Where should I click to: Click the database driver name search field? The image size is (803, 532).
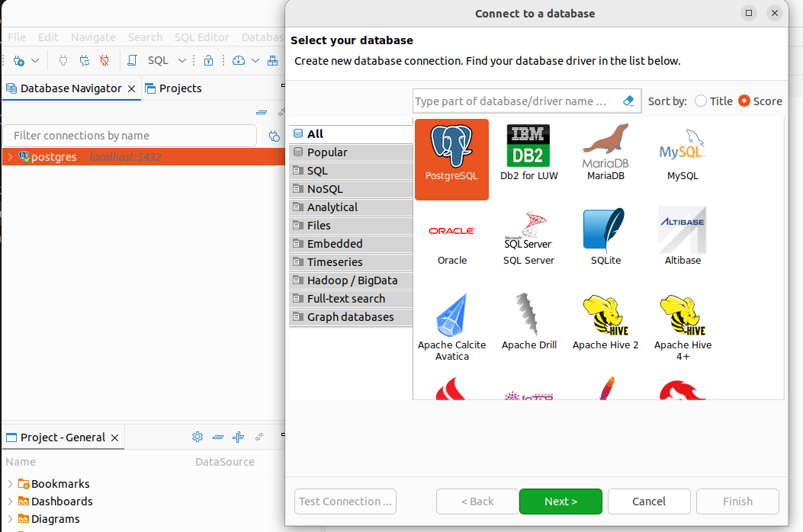click(515, 101)
